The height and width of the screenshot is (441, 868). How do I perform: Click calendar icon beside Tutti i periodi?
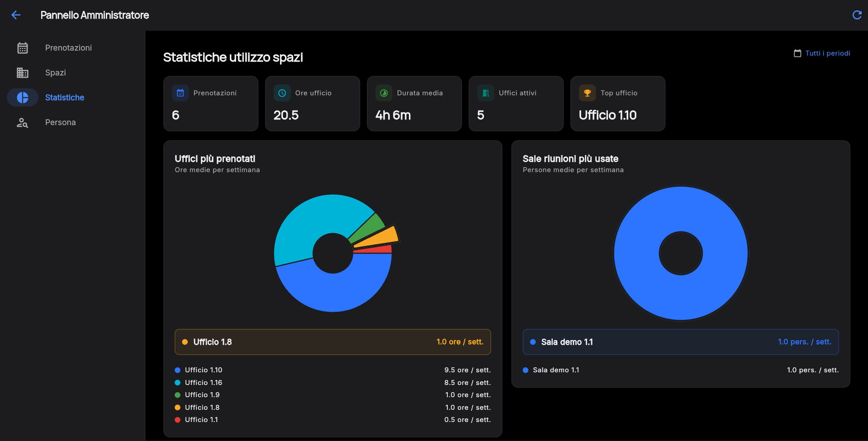[x=797, y=53]
